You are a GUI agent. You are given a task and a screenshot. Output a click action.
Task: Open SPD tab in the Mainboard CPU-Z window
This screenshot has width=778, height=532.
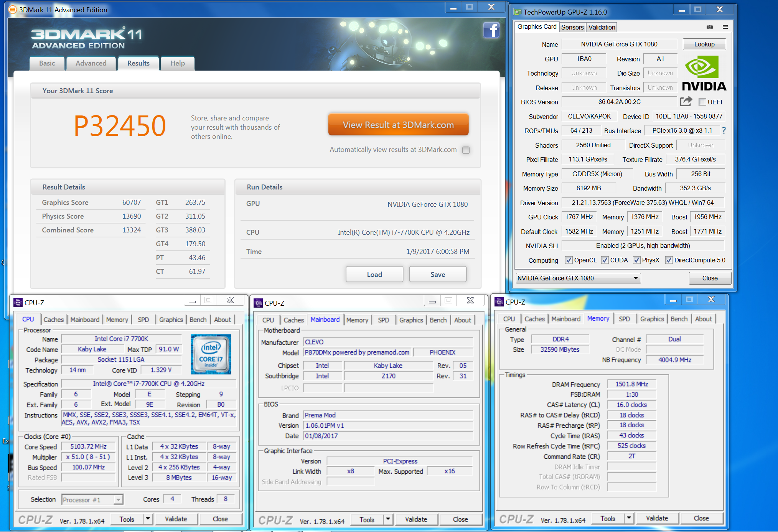tap(384, 320)
